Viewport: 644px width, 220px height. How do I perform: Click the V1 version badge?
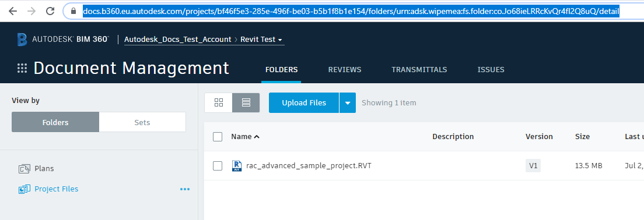(533, 166)
